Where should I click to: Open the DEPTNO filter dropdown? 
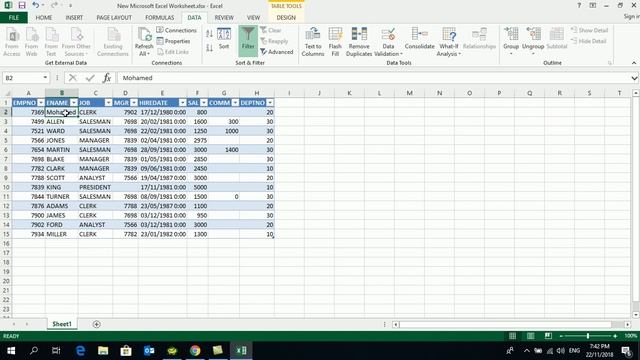point(270,102)
